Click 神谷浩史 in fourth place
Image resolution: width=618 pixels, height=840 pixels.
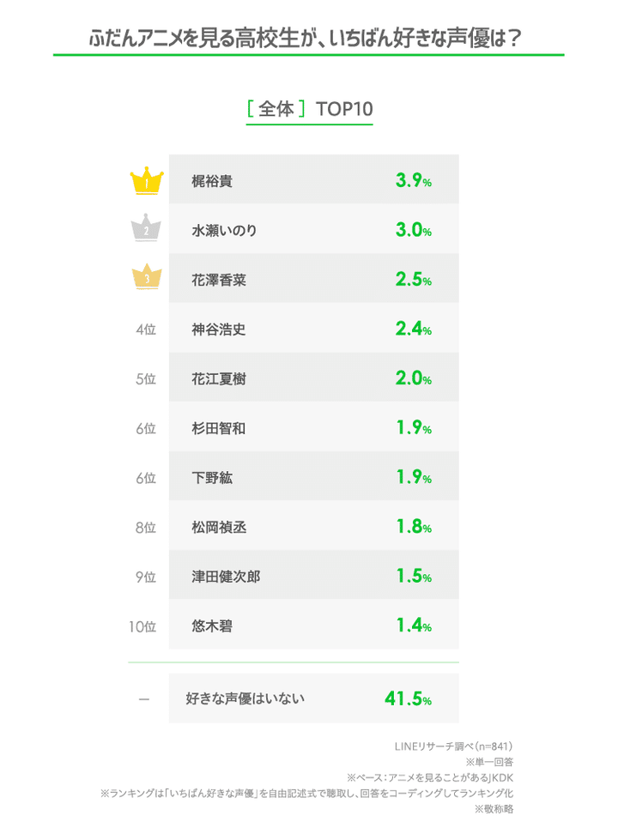(x=219, y=329)
